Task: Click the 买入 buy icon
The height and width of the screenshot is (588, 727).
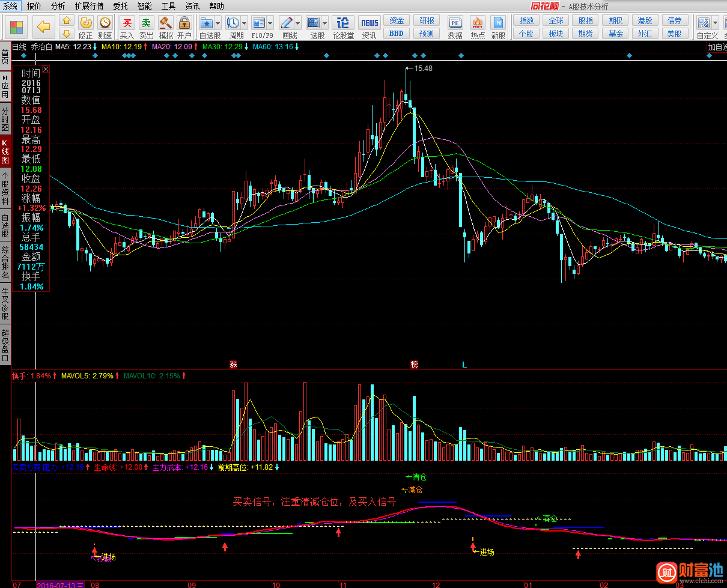Action: pyautogui.click(x=127, y=23)
